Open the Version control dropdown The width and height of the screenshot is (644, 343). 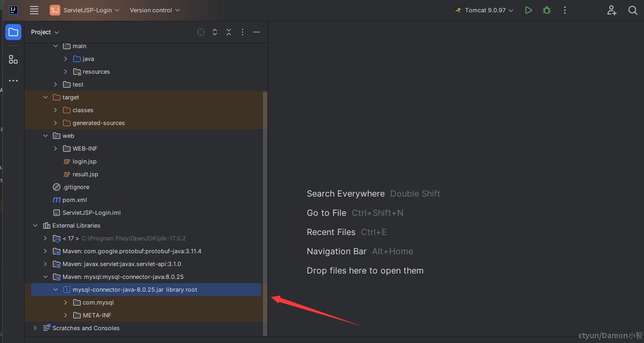click(x=154, y=10)
